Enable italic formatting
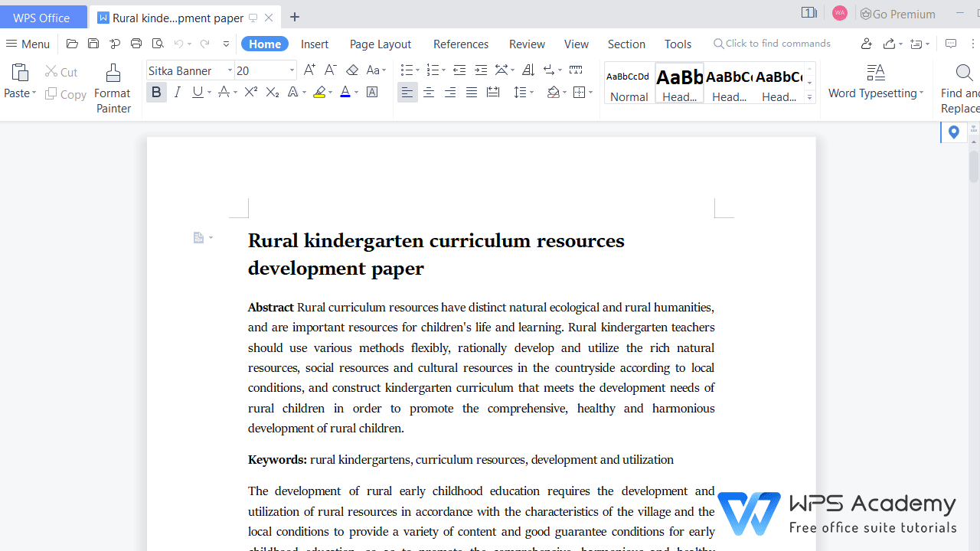This screenshot has height=551, width=980. [x=177, y=92]
